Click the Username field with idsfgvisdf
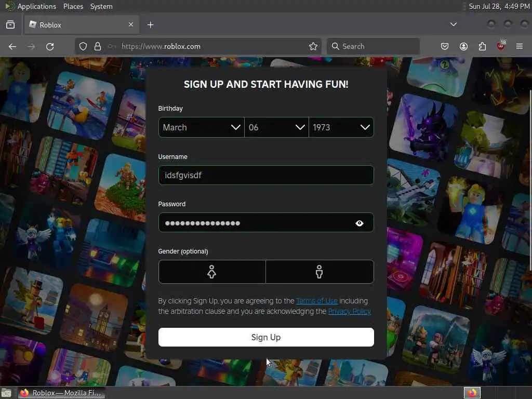Image resolution: width=532 pixels, height=399 pixels. [x=266, y=176]
